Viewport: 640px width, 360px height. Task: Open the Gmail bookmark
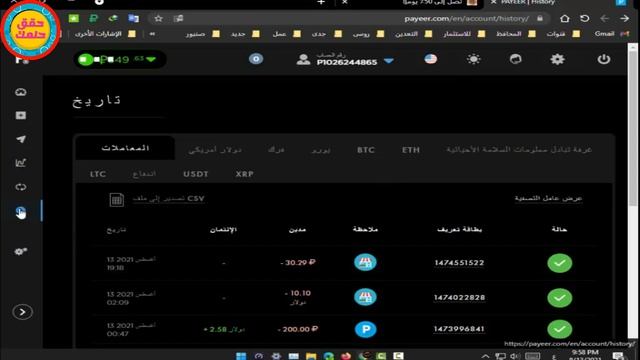click(x=611, y=34)
